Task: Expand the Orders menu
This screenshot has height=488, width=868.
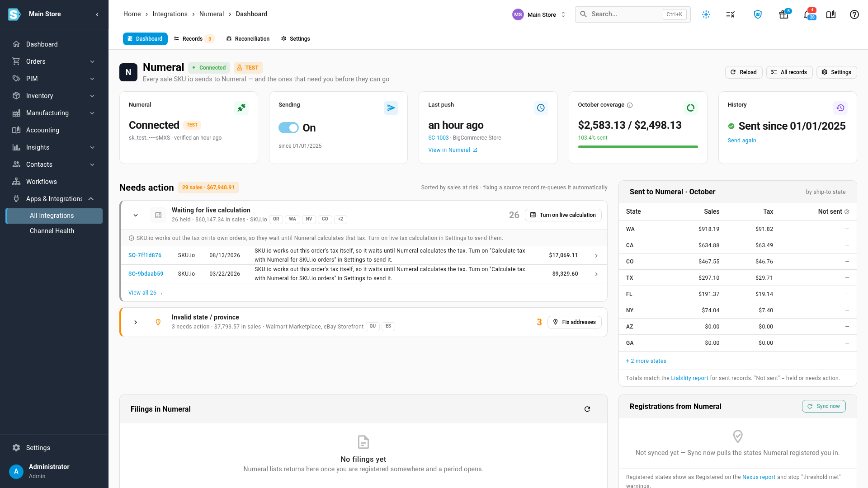Action: click(x=54, y=61)
